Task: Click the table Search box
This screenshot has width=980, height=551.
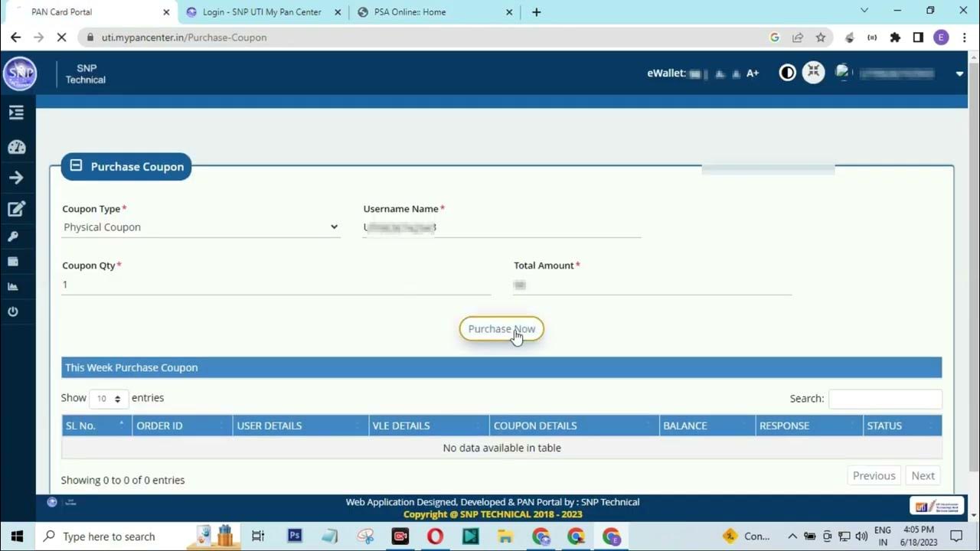Action: pos(885,399)
